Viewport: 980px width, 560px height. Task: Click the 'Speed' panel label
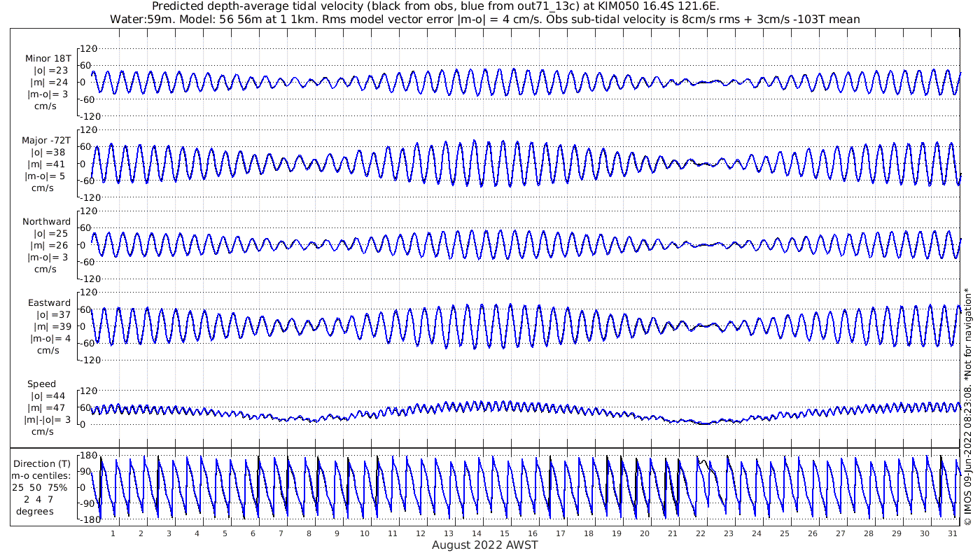click(x=42, y=384)
